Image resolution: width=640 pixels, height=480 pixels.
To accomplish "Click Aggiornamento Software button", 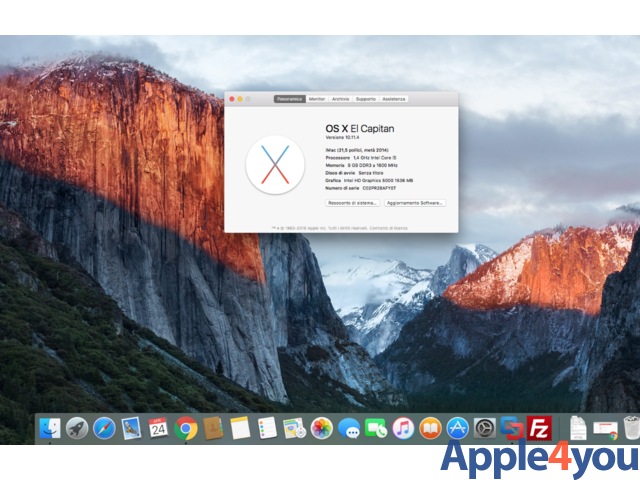I will pos(415,203).
